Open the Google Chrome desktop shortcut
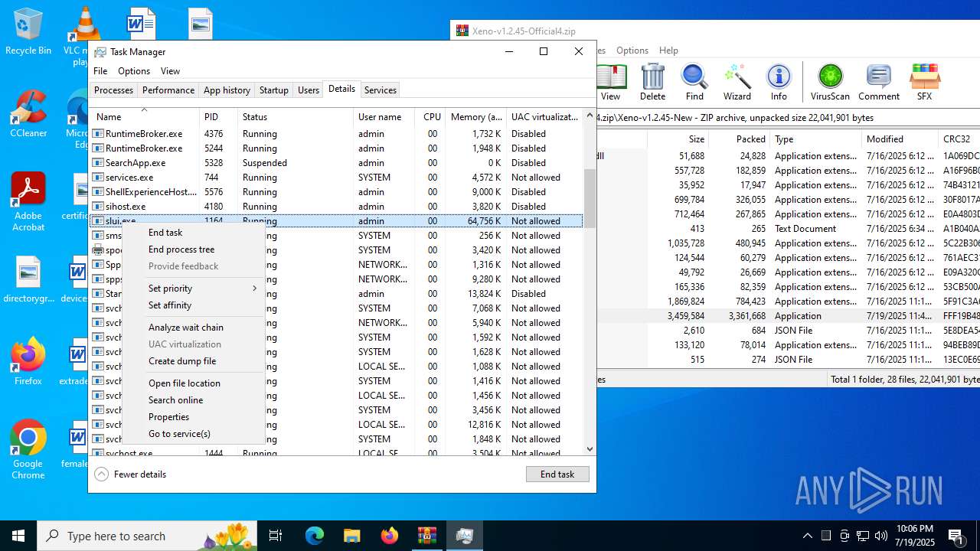This screenshot has width=980, height=551. 28,449
